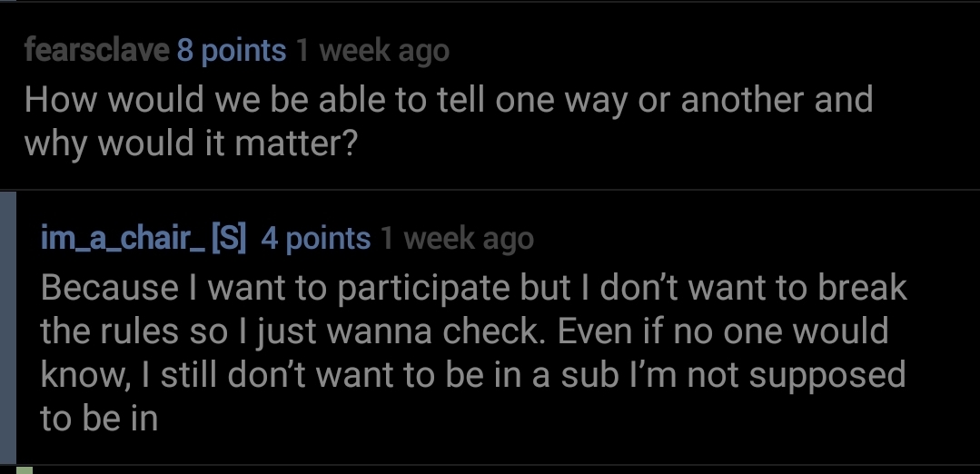
Task: Tap the line starting "know, I still don't want"
Action: pyautogui.click(x=472, y=374)
